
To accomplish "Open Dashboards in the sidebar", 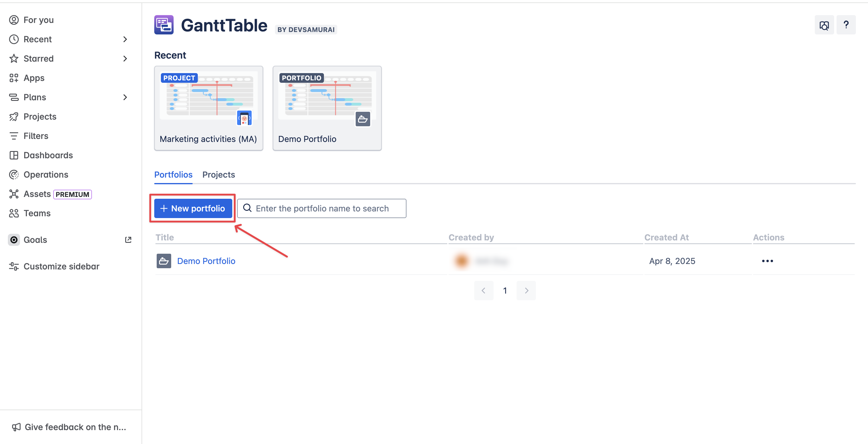I will pyautogui.click(x=48, y=155).
